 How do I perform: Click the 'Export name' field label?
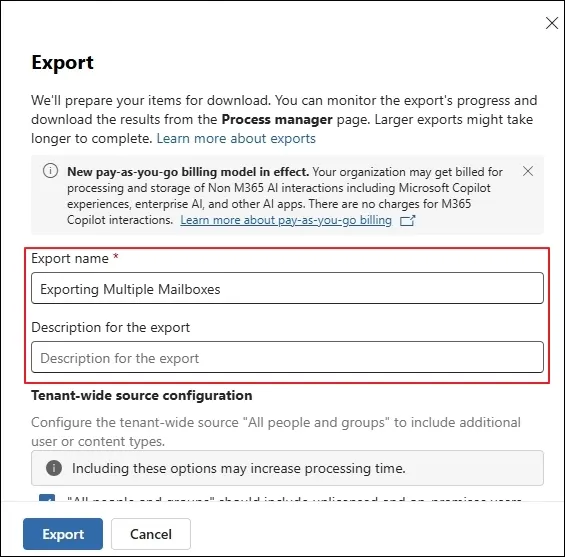click(x=70, y=259)
